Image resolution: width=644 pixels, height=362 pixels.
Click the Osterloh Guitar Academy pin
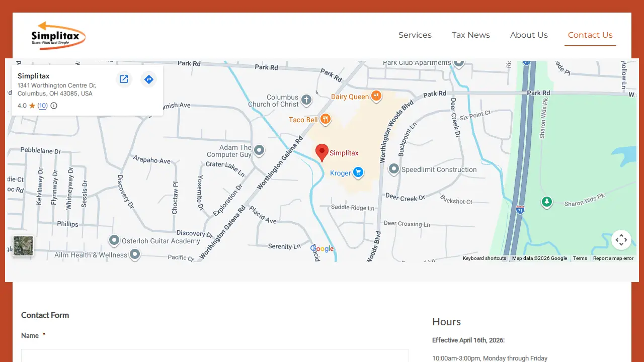coord(114,240)
